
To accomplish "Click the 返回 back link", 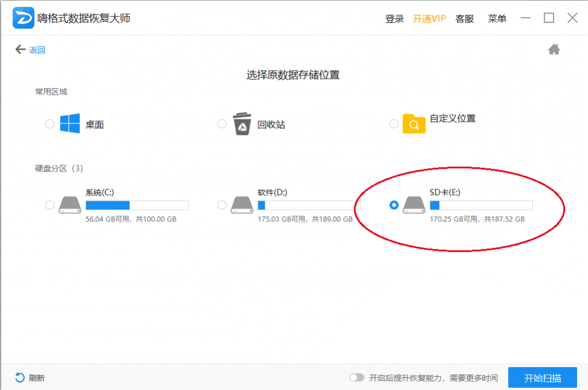I will point(37,50).
